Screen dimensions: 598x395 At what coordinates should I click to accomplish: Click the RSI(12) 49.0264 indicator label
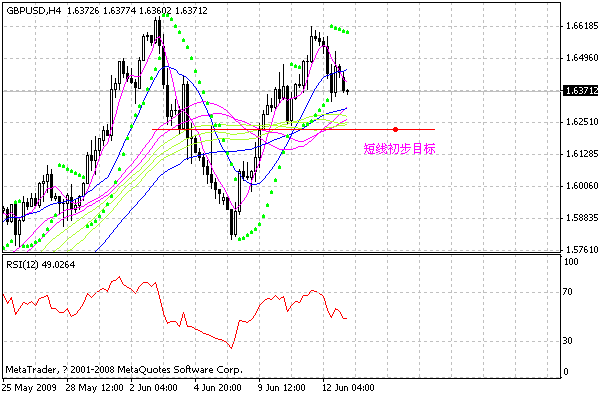coord(41,265)
